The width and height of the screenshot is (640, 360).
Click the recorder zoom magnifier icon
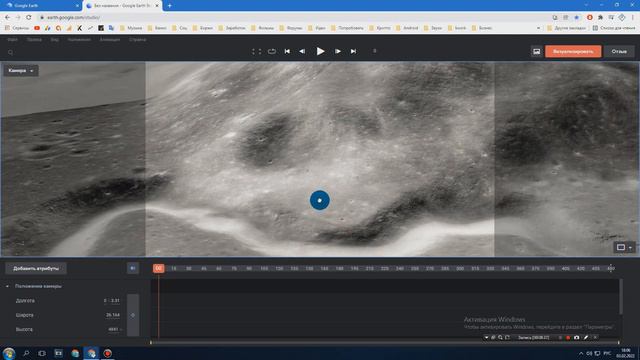point(500,338)
